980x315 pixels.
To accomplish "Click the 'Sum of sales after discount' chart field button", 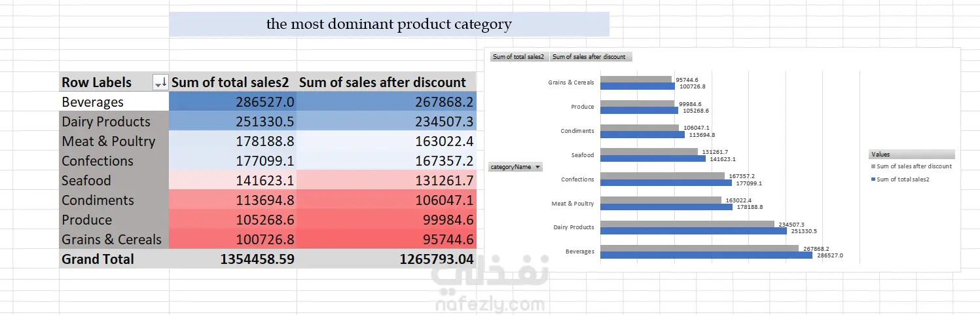I will tap(590, 57).
